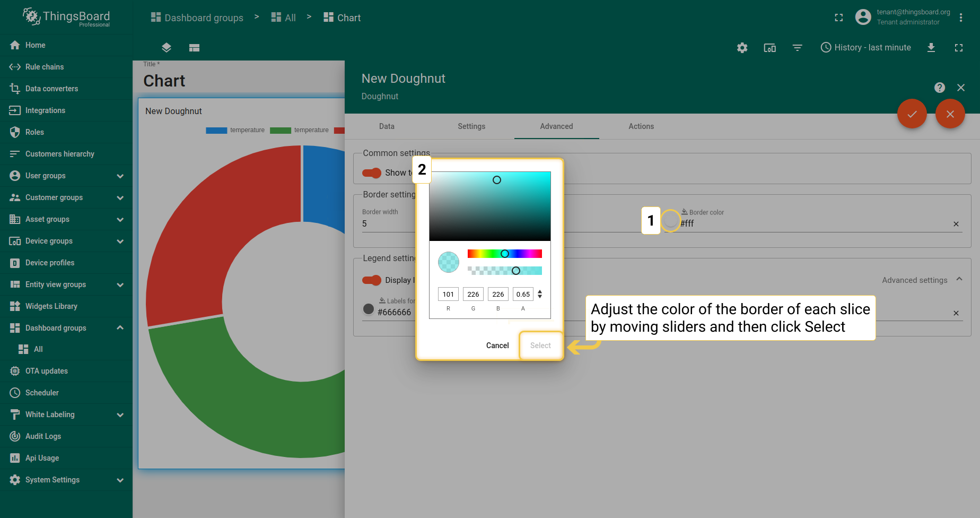The image size is (980, 518).
Task: Open History - last minute time window
Action: (865, 48)
